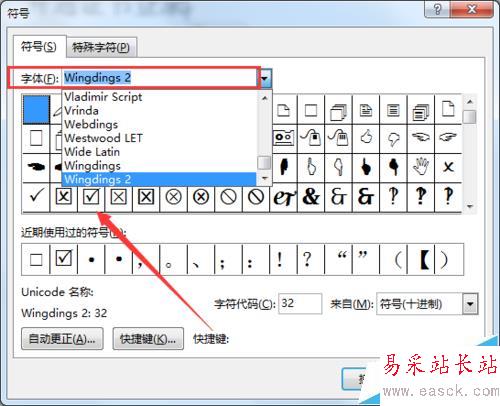Pick the open hand symbol in third row

421,167
